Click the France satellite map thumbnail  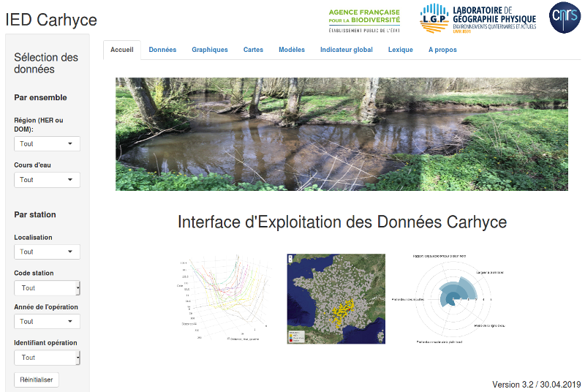pyautogui.click(x=336, y=300)
